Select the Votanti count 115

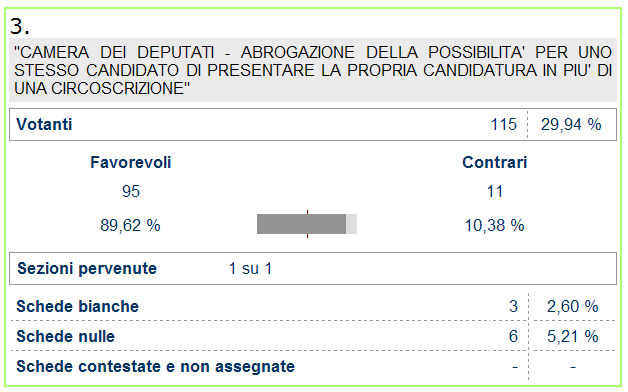click(x=504, y=125)
